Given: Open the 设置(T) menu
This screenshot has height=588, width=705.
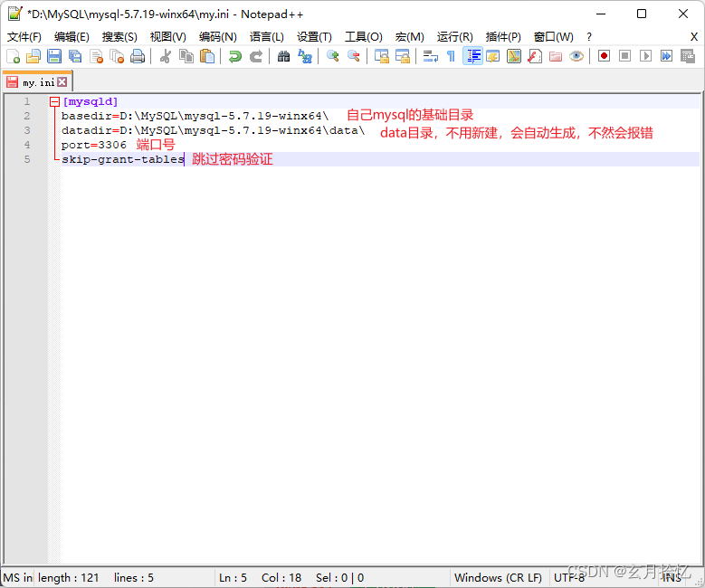Looking at the screenshot, I should tap(314, 37).
